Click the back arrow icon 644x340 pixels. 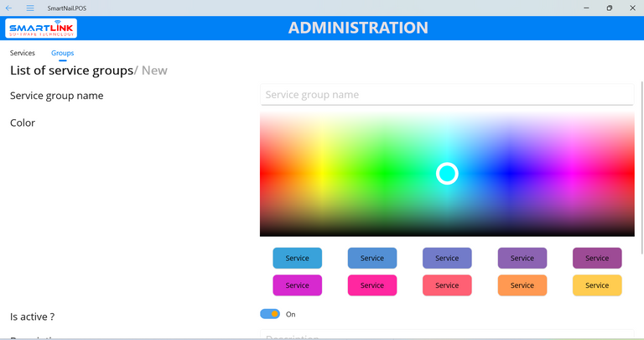point(9,8)
